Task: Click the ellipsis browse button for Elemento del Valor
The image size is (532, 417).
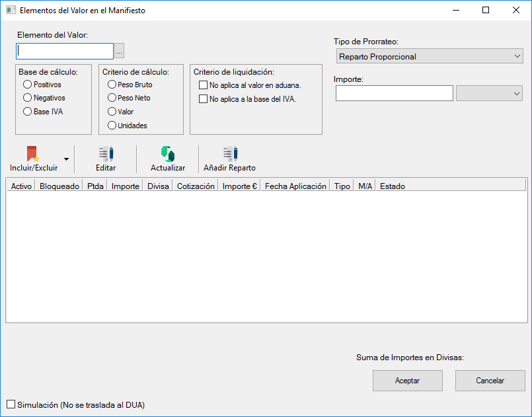Action: tap(119, 51)
